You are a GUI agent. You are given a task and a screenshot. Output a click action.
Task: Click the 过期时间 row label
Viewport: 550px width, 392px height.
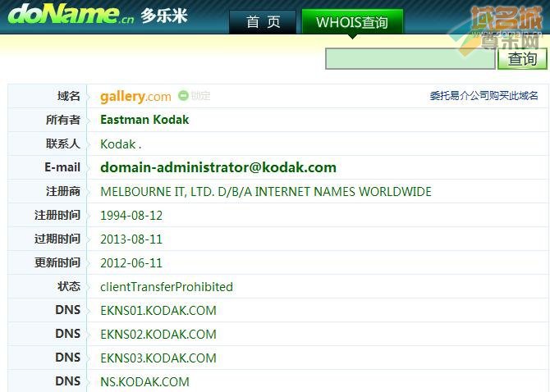[x=57, y=239]
